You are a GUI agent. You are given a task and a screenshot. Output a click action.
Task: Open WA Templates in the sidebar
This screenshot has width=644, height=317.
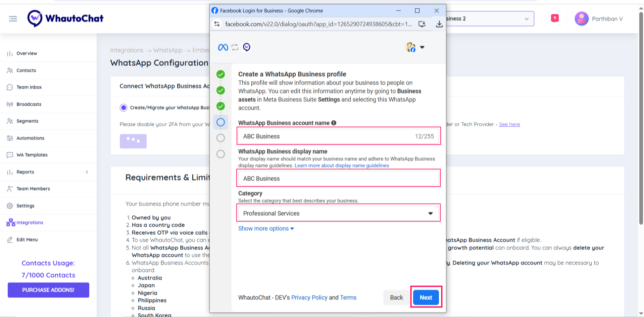click(x=32, y=155)
